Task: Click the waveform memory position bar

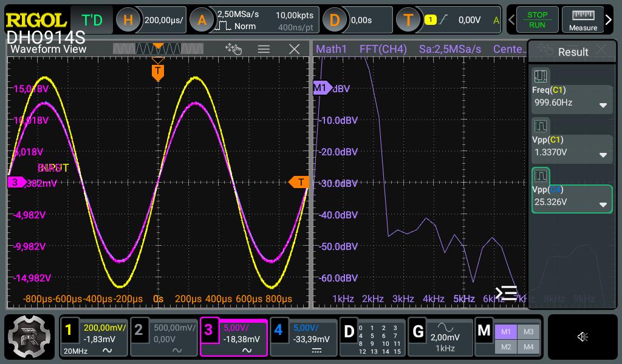Action: 158,49
